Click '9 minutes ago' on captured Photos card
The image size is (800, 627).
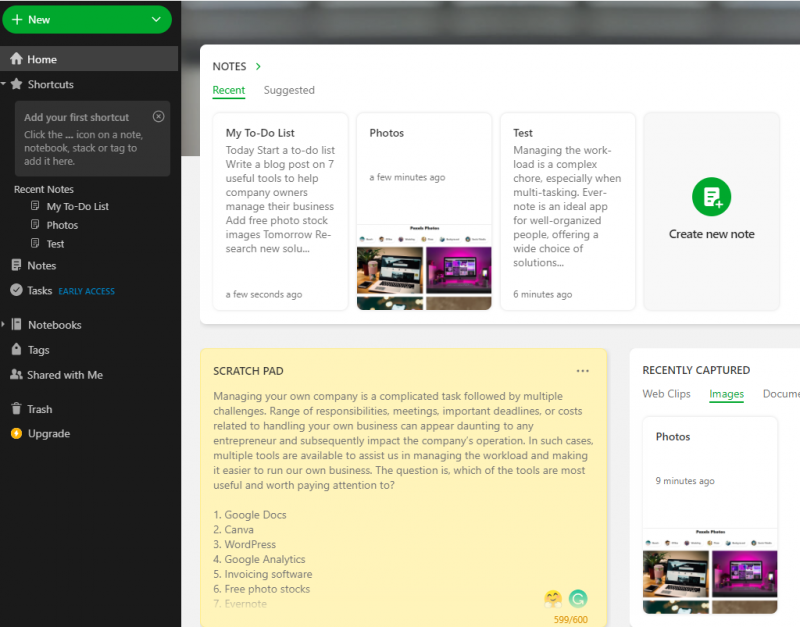pyautogui.click(x=685, y=481)
